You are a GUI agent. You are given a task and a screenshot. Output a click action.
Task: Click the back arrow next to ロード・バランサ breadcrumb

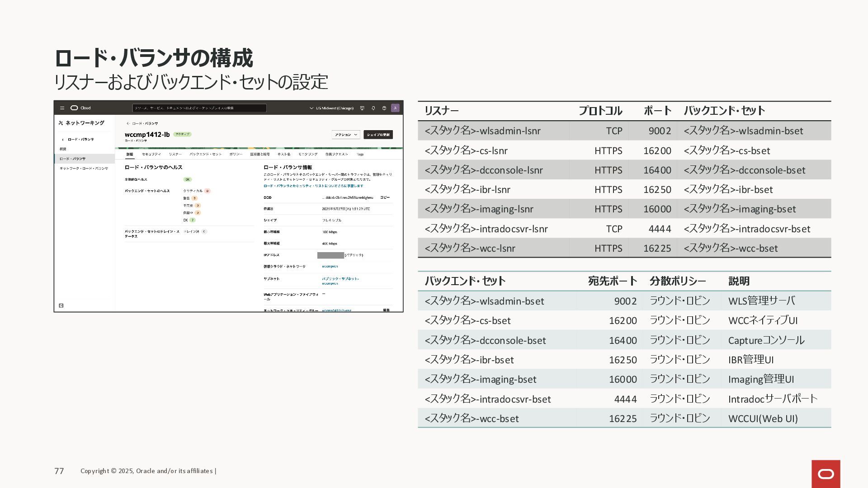click(128, 123)
